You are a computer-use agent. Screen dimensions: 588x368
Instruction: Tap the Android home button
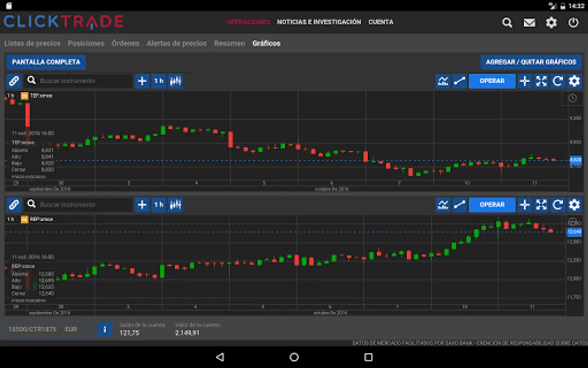point(294,357)
